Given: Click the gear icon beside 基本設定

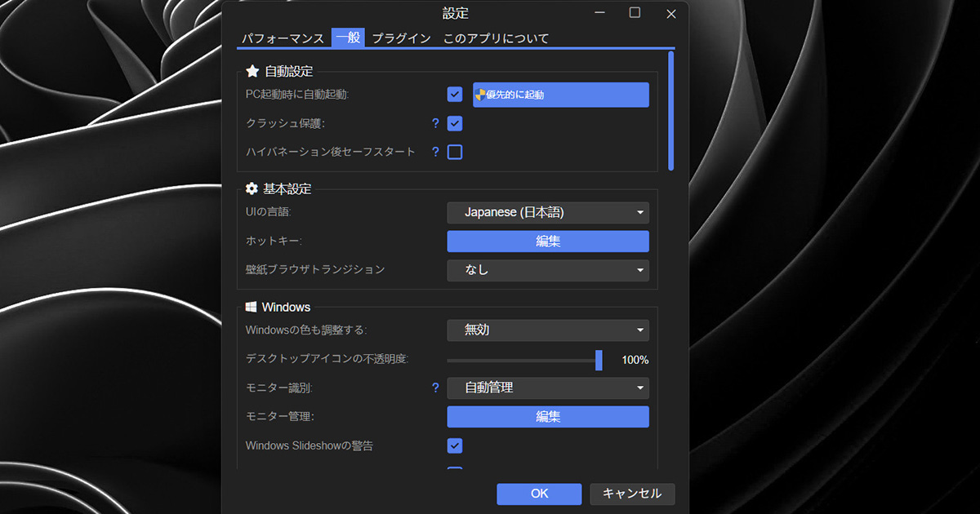Looking at the screenshot, I should pos(252,189).
